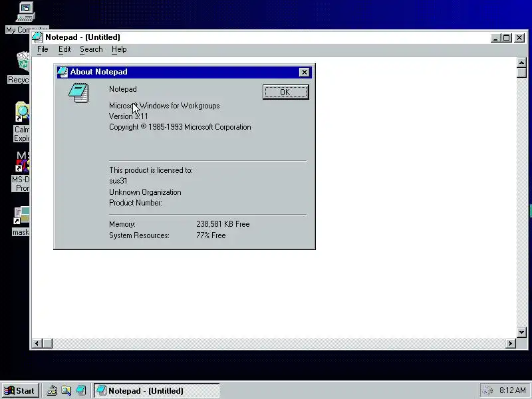Image resolution: width=532 pixels, height=399 pixels.
Task: Launch the Explorer quick launch icon with magnifier
Action: tap(66, 390)
